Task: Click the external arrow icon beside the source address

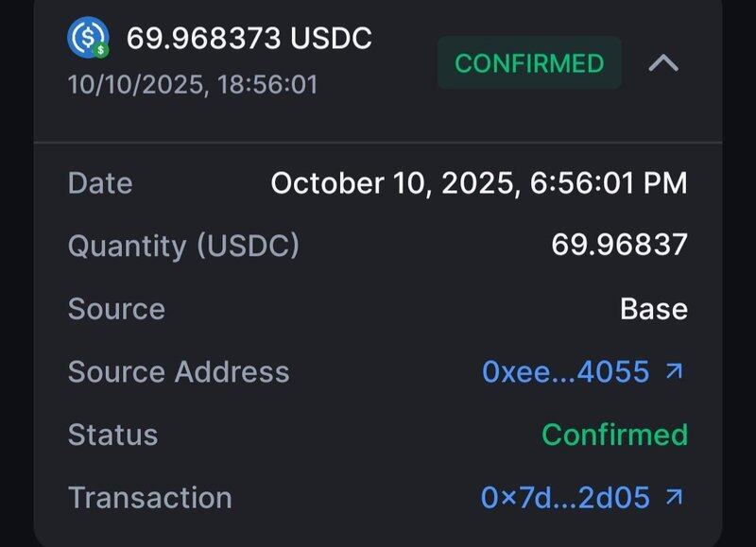Action: [x=674, y=371]
